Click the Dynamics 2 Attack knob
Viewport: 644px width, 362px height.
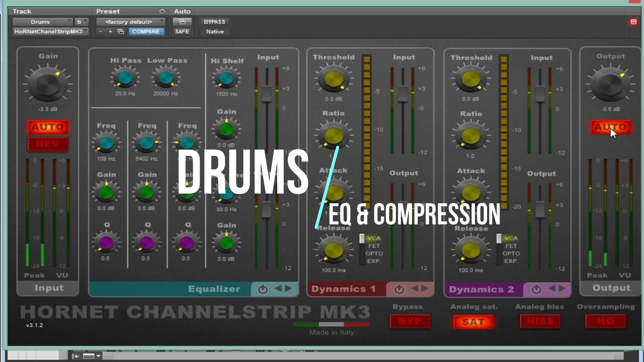click(471, 193)
